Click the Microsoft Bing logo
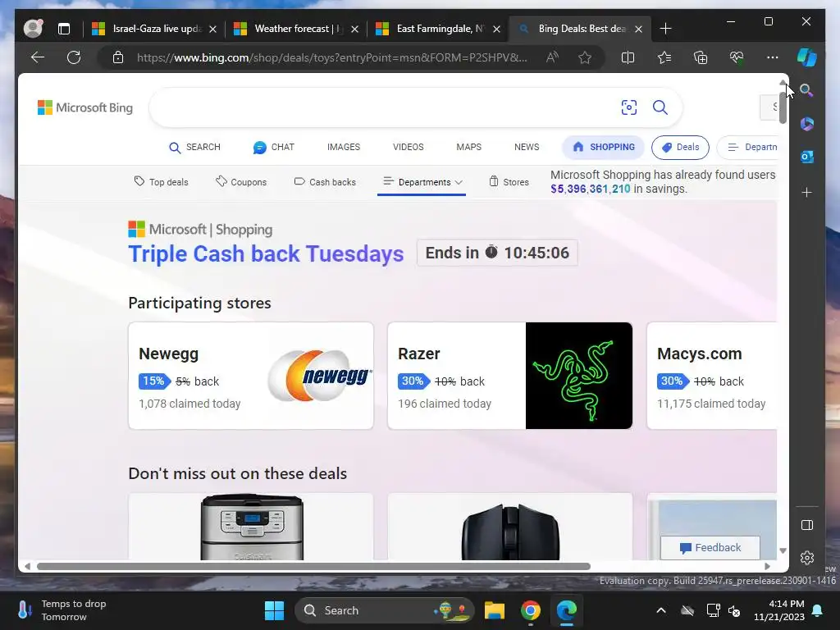840x630 pixels. [85, 107]
